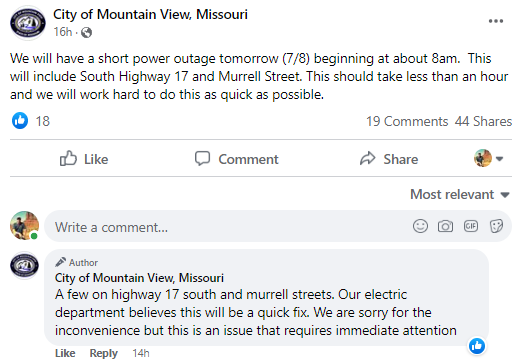Screen dimensions: 521x361
Task: Like the City of Mountain View comment
Action: coord(65,353)
